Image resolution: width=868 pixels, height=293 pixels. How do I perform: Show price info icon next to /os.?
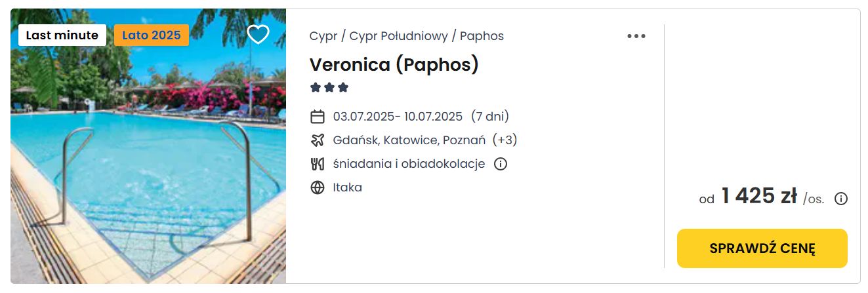840,199
